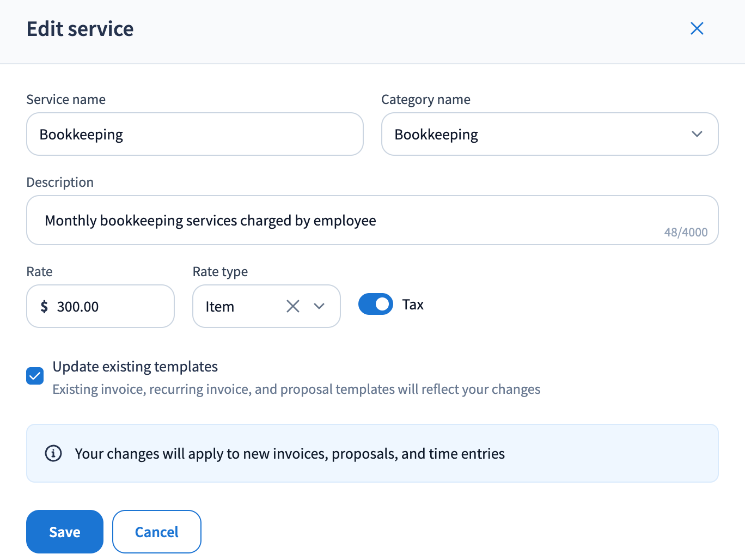Click the info icon in the notice banner

click(x=53, y=453)
